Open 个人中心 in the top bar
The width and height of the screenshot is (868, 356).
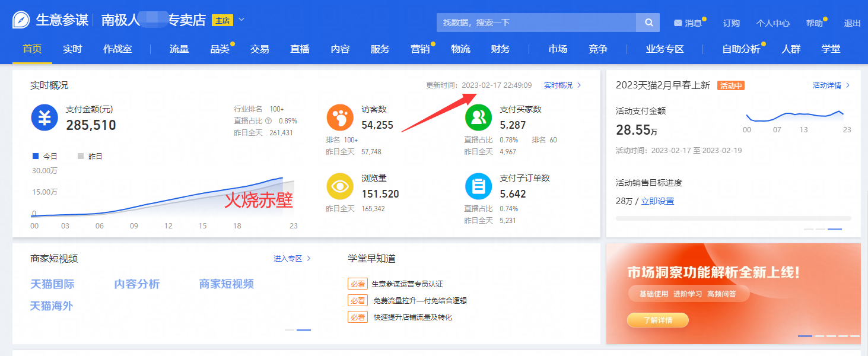[x=772, y=23]
